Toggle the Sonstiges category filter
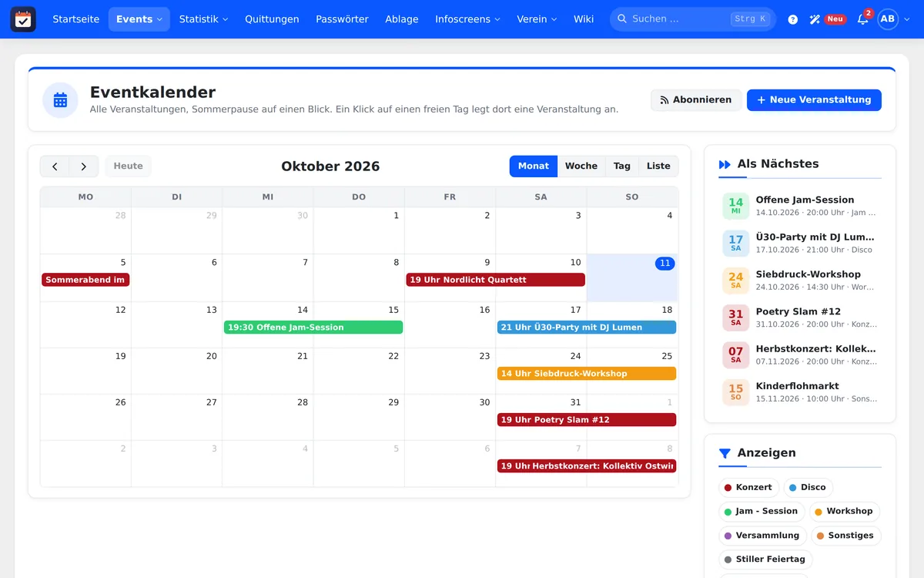This screenshot has height=578, width=924. pyautogui.click(x=845, y=536)
